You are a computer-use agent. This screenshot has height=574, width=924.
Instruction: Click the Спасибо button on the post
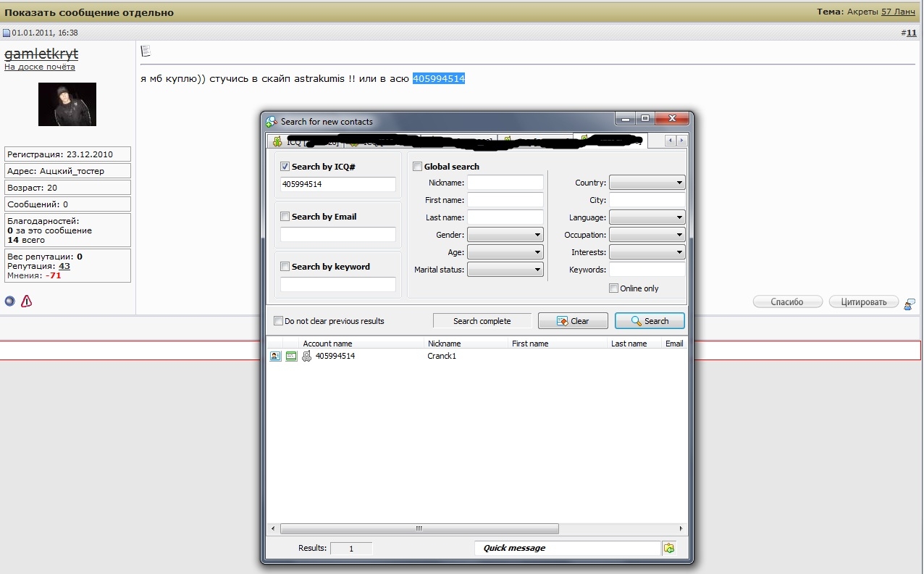[788, 302]
